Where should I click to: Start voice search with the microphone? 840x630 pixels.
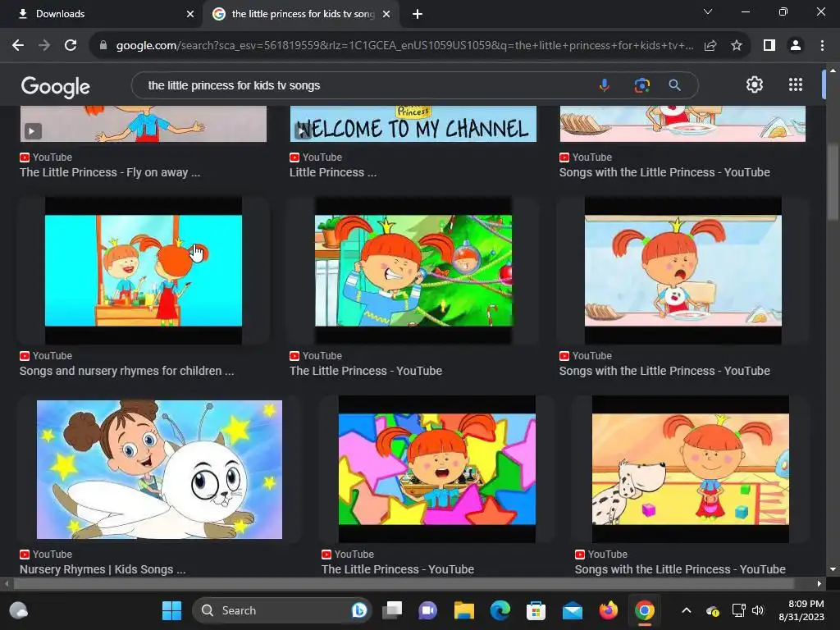605,85
